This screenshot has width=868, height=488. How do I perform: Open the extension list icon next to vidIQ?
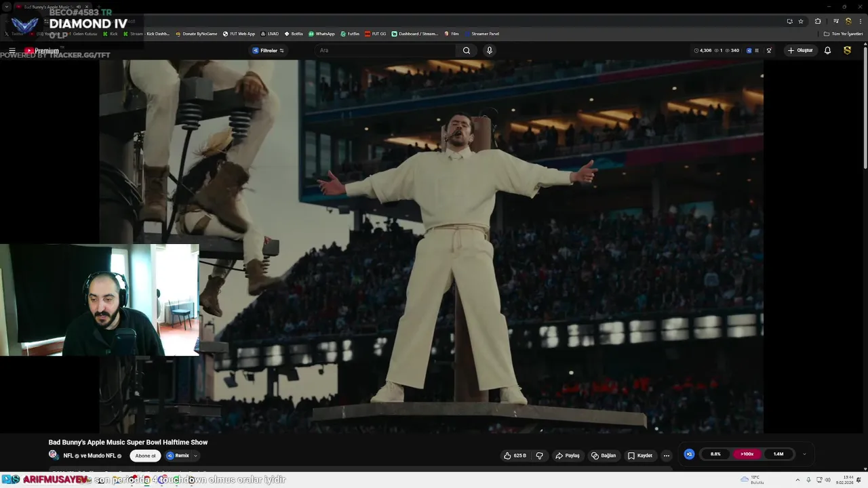[757, 50]
